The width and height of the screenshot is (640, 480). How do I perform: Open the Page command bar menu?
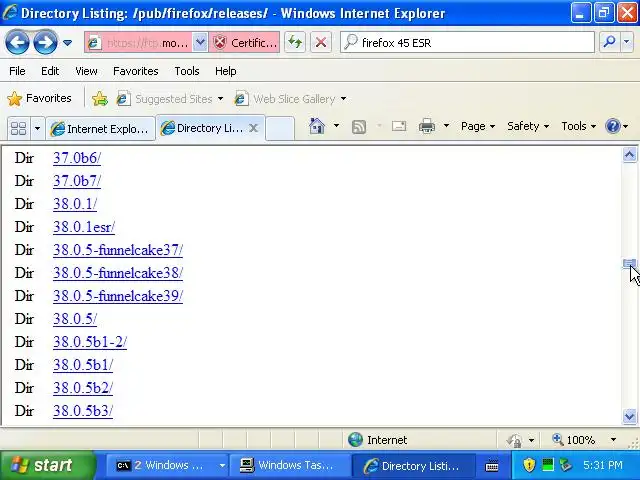(478, 126)
